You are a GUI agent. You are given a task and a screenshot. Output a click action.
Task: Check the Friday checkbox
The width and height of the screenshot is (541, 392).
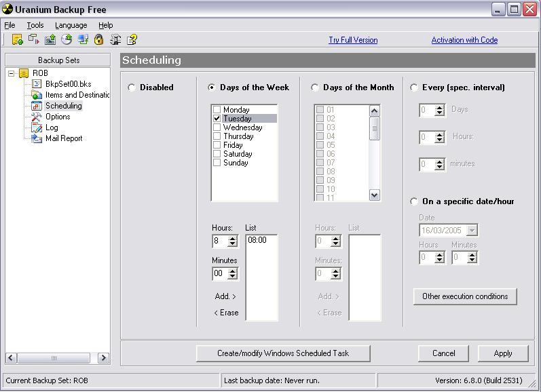click(217, 145)
